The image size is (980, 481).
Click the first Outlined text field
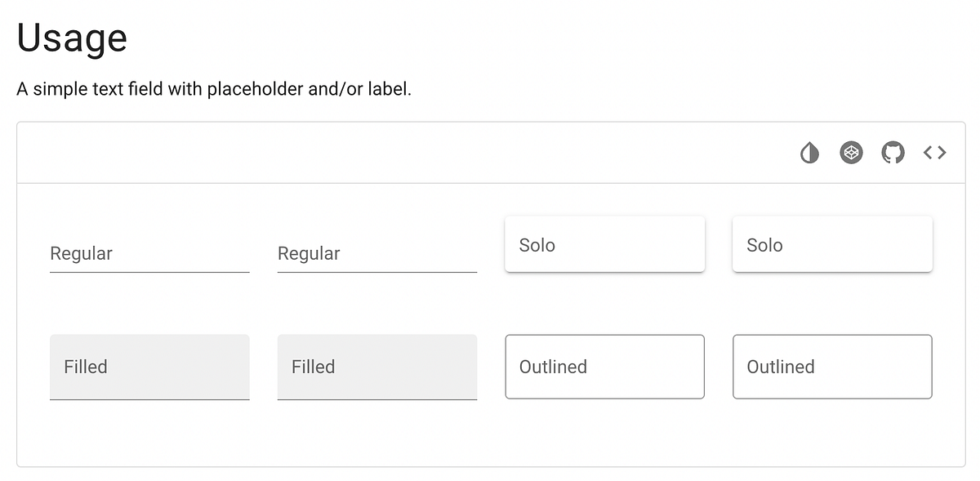coord(604,367)
